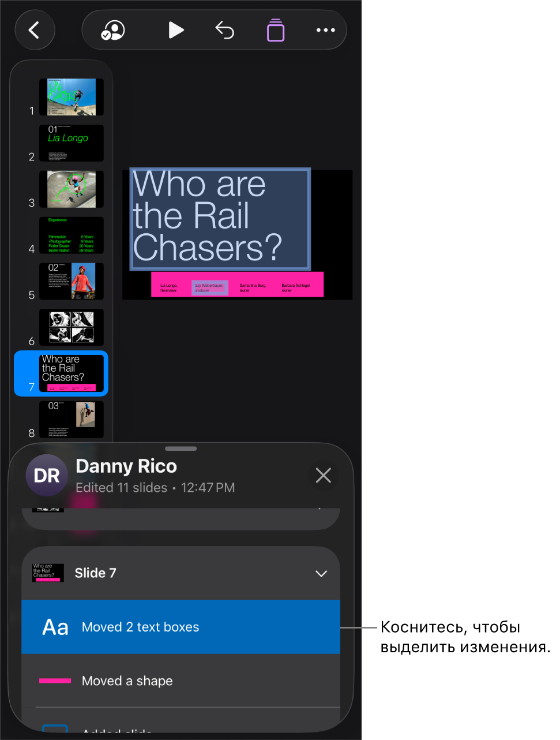Image resolution: width=560 pixels, height=740 pixels.
Task: Tap the 'Edited 11 slides' subtitle
Action: point(122,488)
